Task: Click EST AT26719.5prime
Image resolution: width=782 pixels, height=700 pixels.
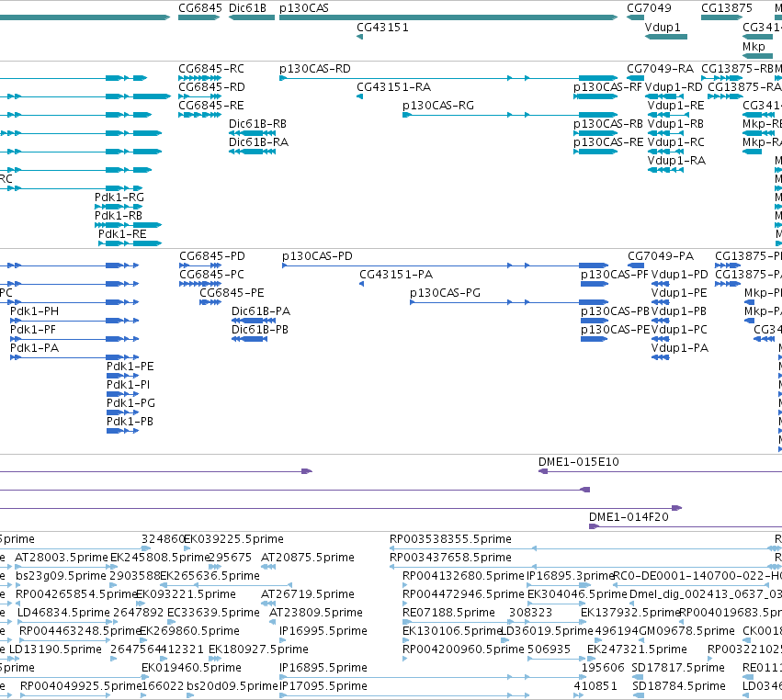Action: (x=308, y=594)
